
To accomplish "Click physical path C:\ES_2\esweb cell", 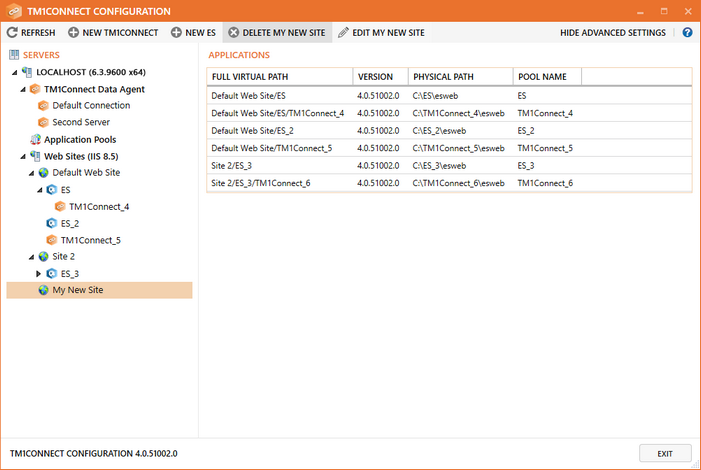I will 439,131.
